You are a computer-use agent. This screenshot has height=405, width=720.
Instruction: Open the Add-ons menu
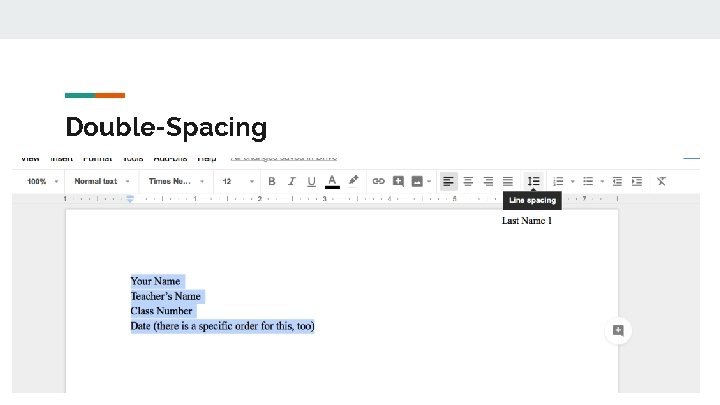coord(170,158)
